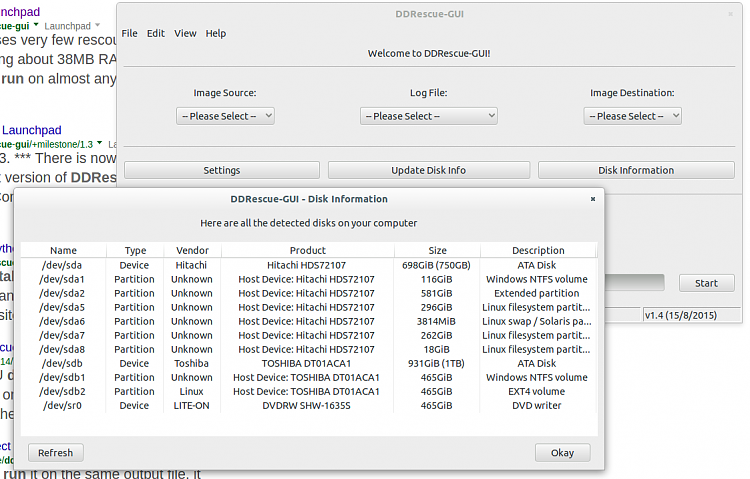750x479 pixels.
Task: Click the LITE-ON vendor cell
Action: (191, 405)
